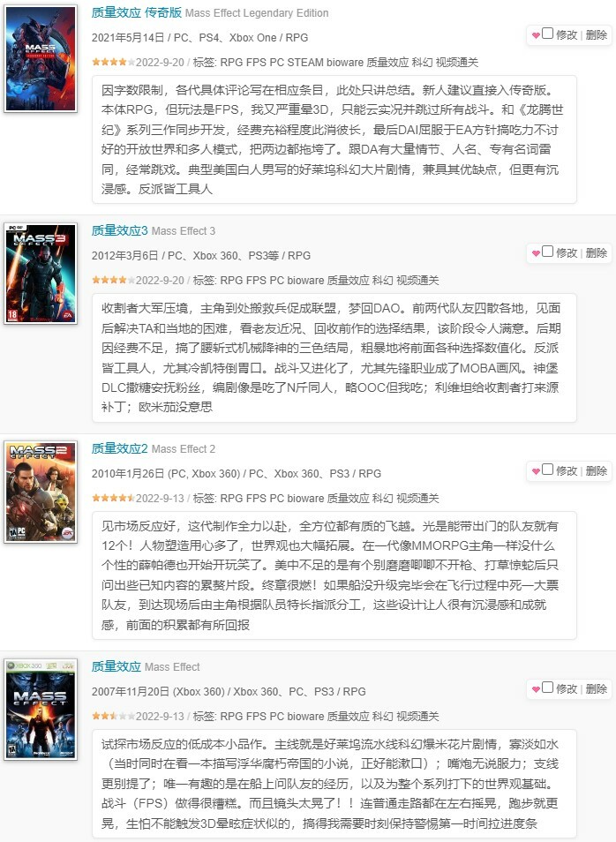
Task: Click star rating on Mass Effect 2 entry
Action: click(113, 498)
